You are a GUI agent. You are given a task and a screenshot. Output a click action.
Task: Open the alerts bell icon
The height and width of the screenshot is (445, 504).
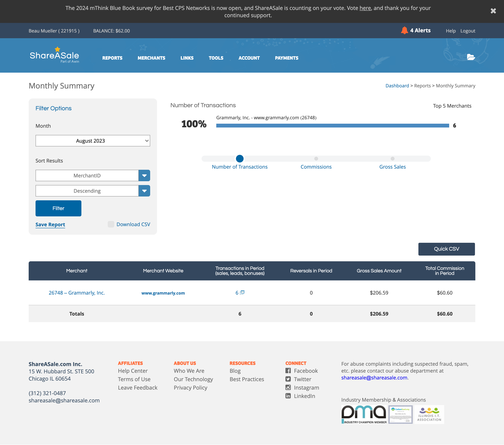tap(404, 30)
